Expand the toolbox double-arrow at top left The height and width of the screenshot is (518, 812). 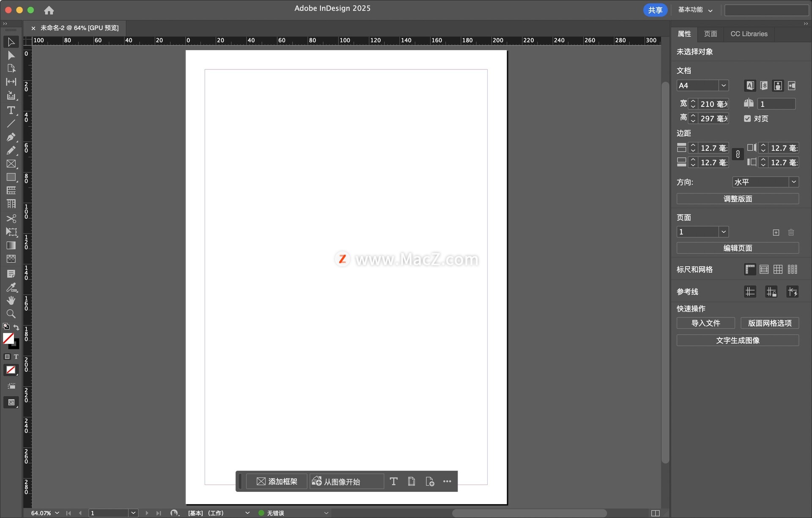coord(5,24)
